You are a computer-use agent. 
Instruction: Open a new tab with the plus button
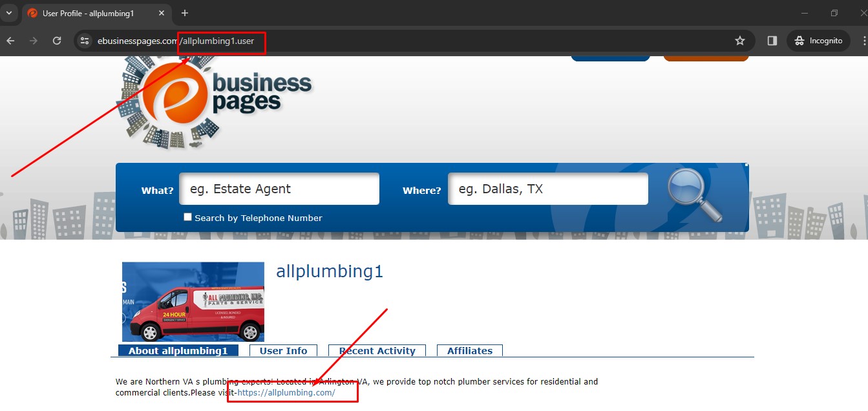click(x=185, y=13)
